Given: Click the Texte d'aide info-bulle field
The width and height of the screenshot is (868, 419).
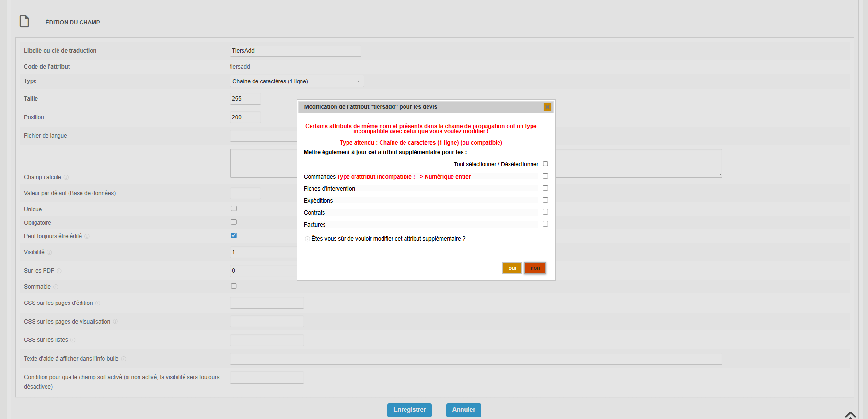Looking at the screenshot, I should (x=476, y=359).
